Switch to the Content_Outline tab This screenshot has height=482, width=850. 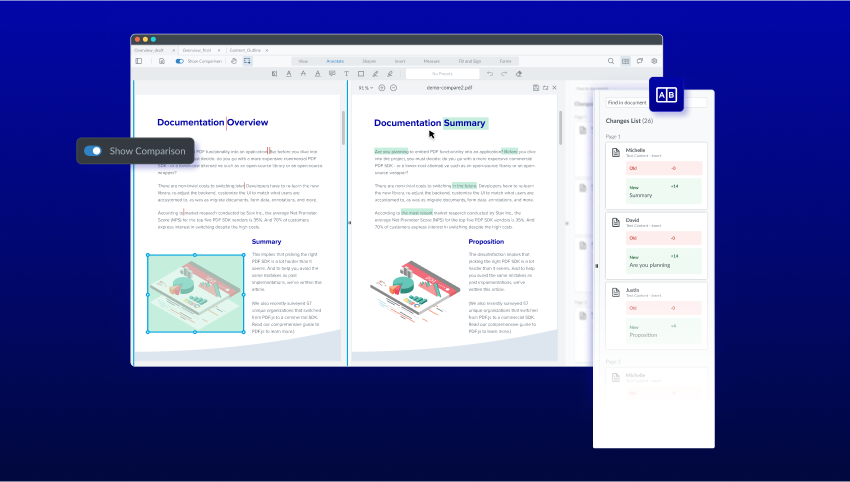pyautogui.click(x=245, y=50)
